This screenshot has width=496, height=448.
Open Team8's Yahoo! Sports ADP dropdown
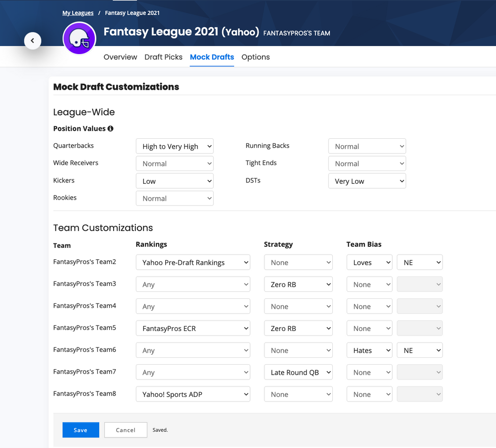(193, 394)
